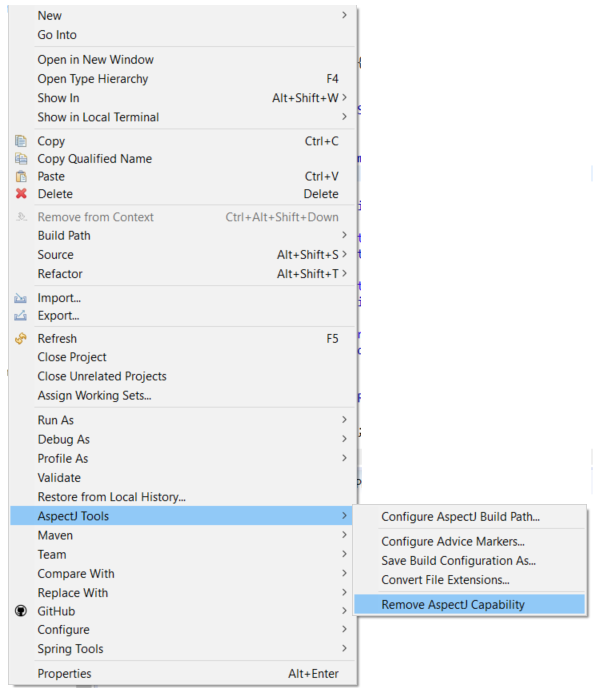This screenshot has width=614, height=691.
Task: Expand the Maven submenu arrow
Action: pos(344,535)
